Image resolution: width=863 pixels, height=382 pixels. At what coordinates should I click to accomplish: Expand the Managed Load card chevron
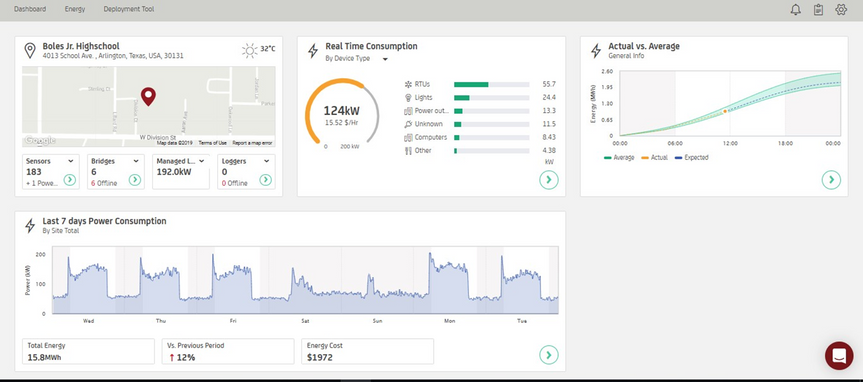(x=201, y=161)
